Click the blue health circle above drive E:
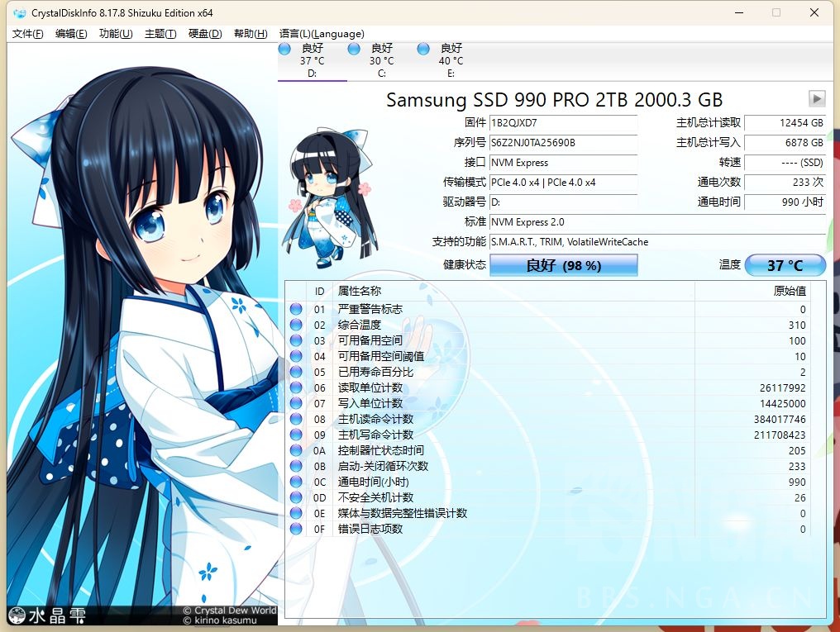The width and height of the screenshot is (840, 632). click(x=424, y=48)
